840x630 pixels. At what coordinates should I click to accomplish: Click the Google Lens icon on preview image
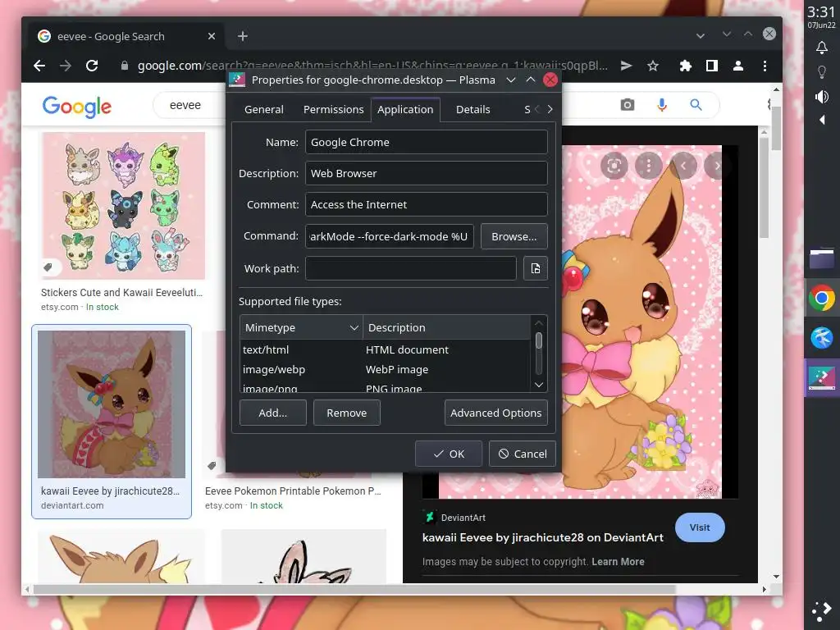pos(614,166)
